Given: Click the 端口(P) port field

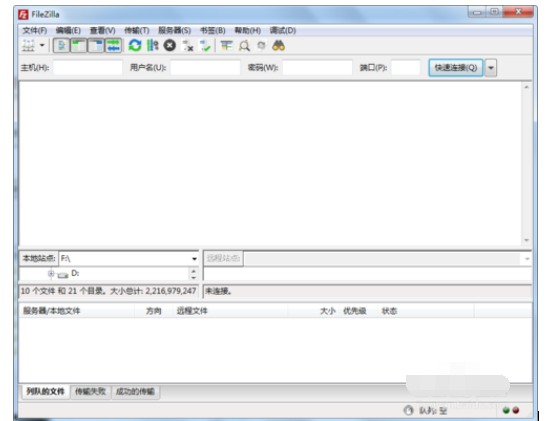Looking at the screenshot, I should click(x=406, y=68).
